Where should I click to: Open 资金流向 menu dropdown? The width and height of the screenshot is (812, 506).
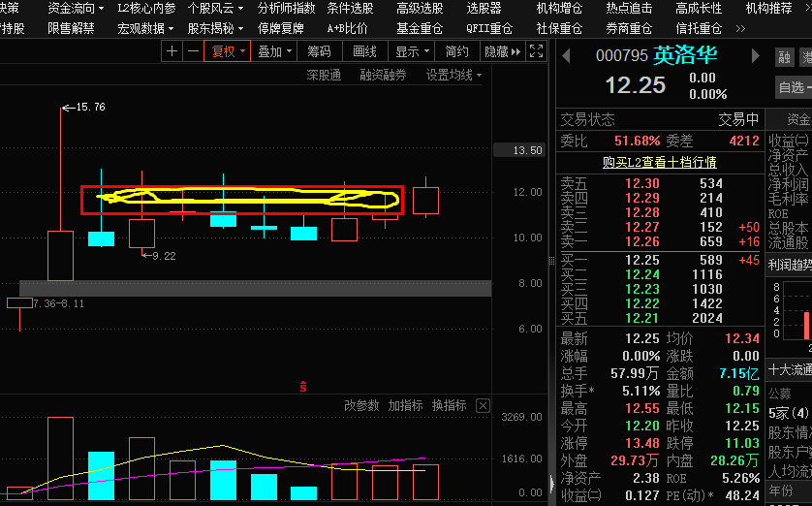point(76,9)
